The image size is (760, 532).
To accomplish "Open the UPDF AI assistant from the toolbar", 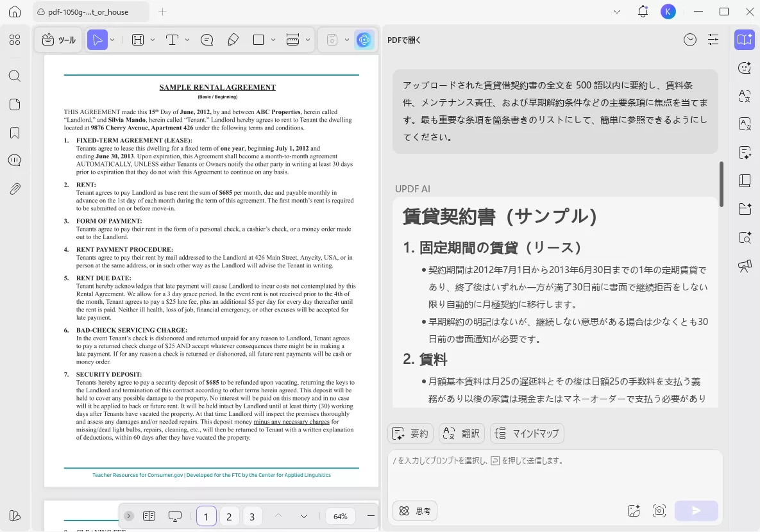I will coord(364,40).
